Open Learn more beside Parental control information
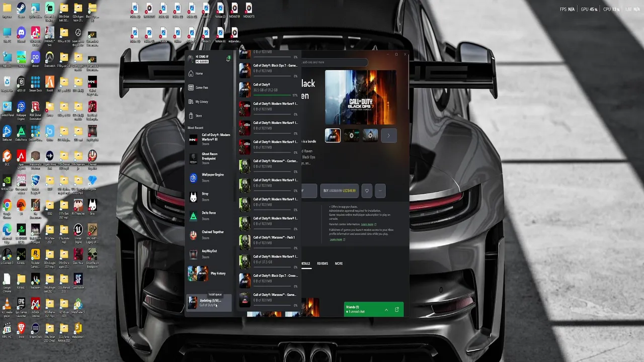The height and width of the screenshot is (362, 644). pyautogui.click(x=368, y=224)
